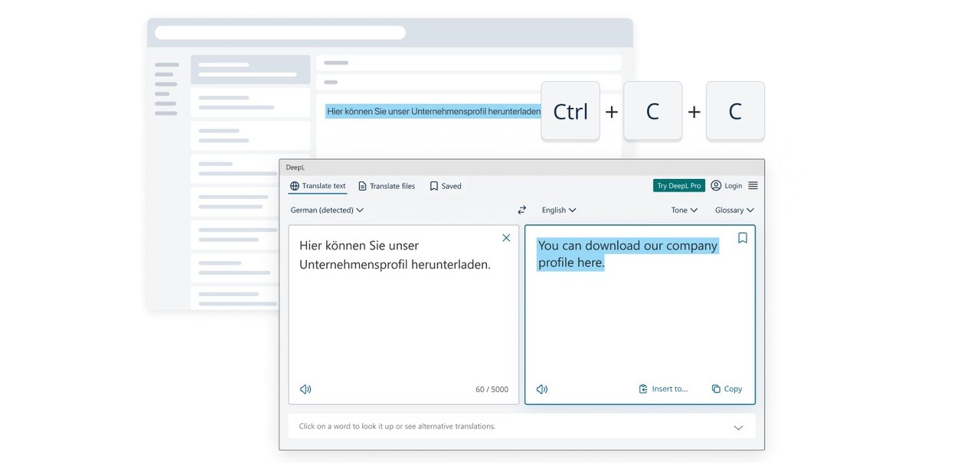Click the document icon on Translate files
The height and width of the screenshot is (463, 980).
(x=362, y=186)
